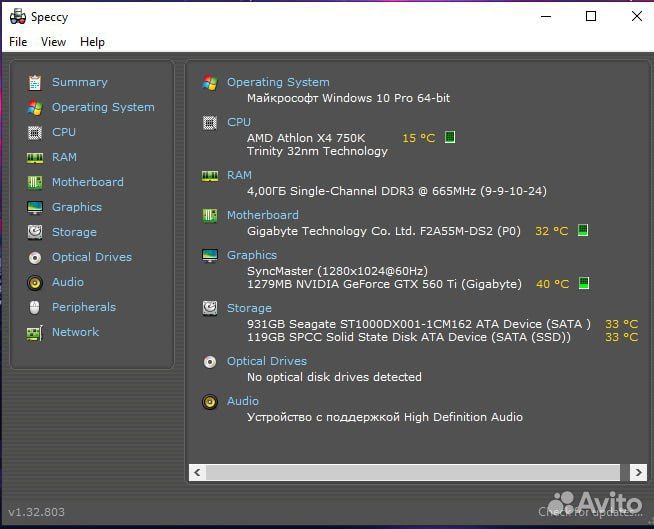Open the View menu
The width and height of the screenshot is (654, 529).
(x=53, y=42)
